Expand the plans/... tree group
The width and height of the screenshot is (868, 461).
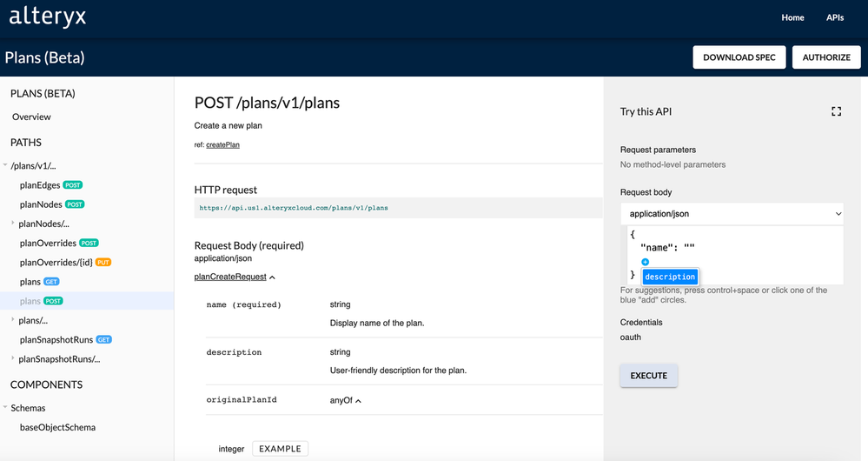(x=13, y=320)
